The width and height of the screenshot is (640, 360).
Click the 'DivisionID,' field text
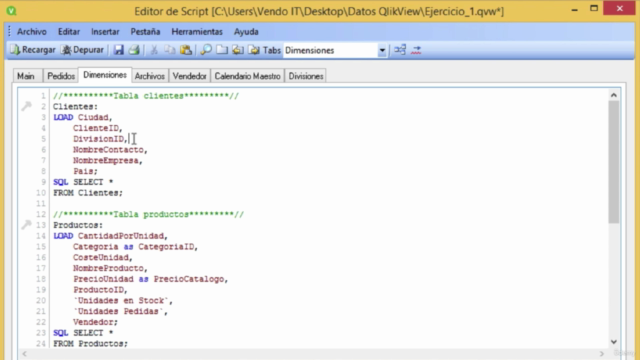(x=100, y=139)
